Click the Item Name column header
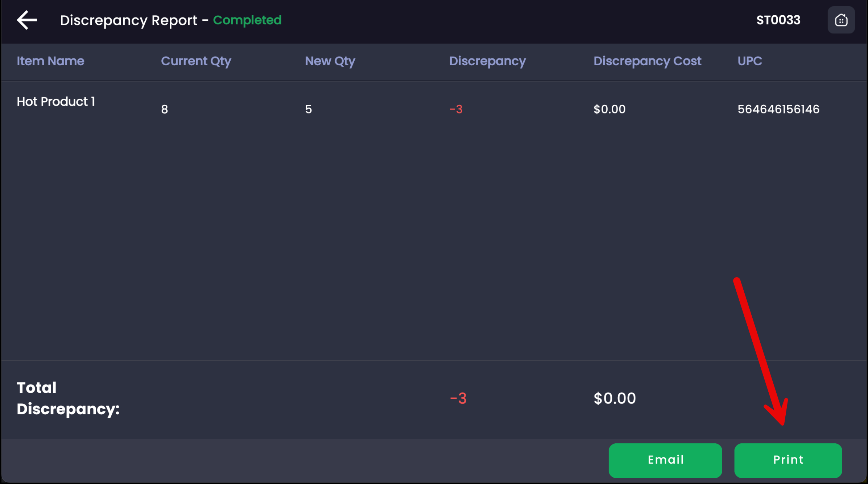The width and height of the screenshot is (868, 484). coord(50,61)
